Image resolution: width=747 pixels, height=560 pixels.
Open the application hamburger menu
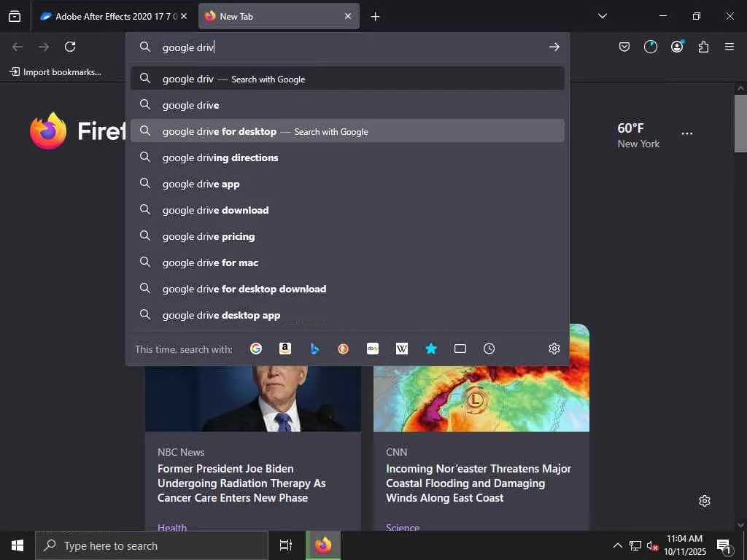point(729,47)
